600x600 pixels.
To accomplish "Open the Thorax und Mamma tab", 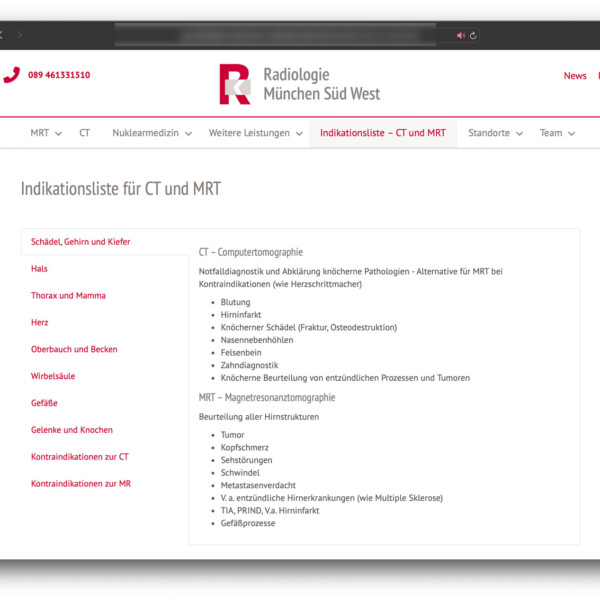I will (68, 296).
